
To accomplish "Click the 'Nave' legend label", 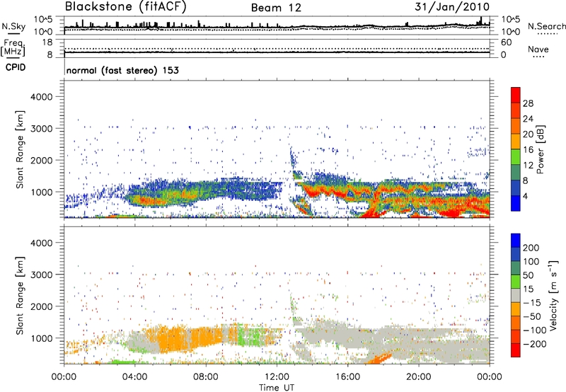I will pyautogui.click(x=538, y=50).
